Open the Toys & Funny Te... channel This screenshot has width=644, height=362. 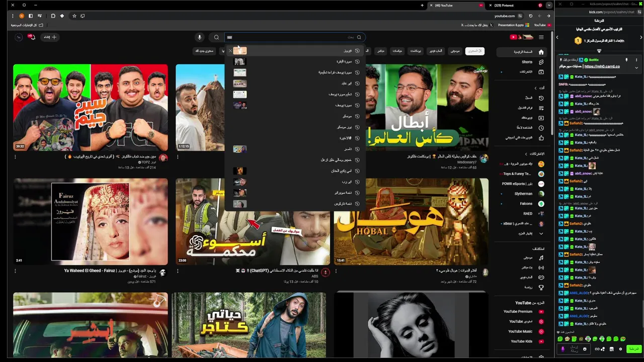pyautogui.click(x=522, y=174)
